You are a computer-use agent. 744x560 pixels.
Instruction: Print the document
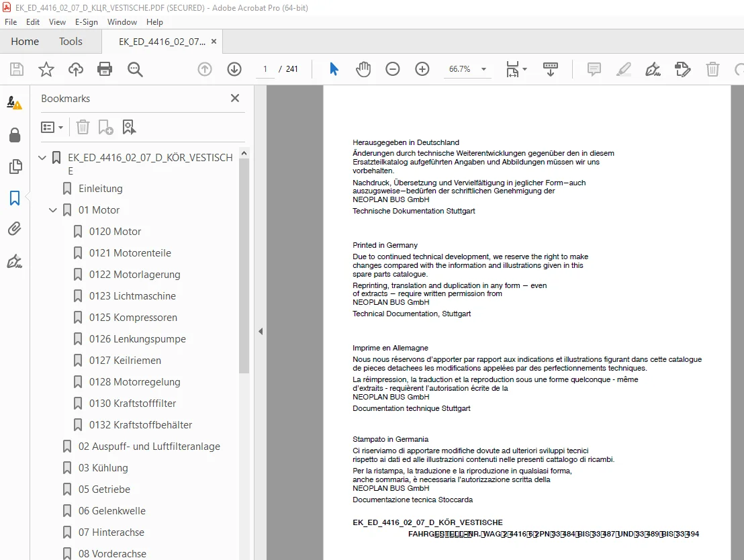[x=105, y=69]
